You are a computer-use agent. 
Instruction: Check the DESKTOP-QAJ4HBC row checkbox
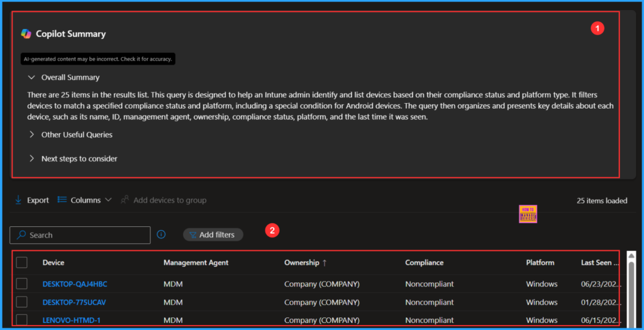pos(22,283)
